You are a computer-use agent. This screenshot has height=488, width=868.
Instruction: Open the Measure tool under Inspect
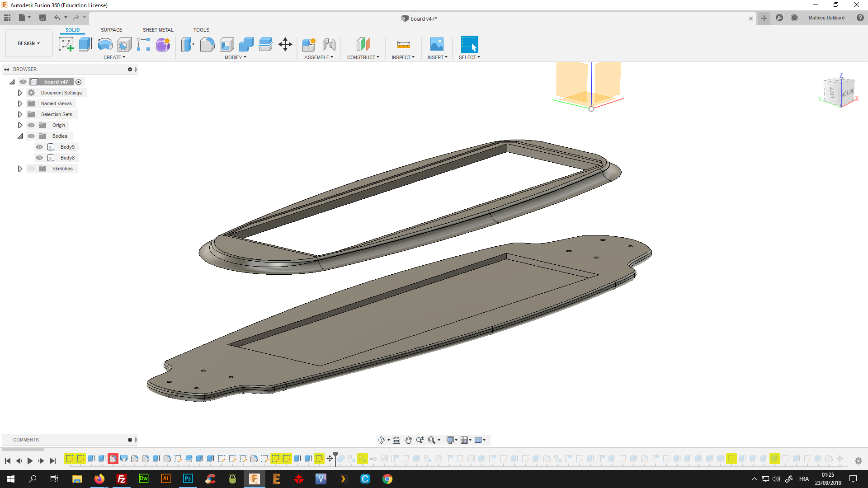pos(403,44)
